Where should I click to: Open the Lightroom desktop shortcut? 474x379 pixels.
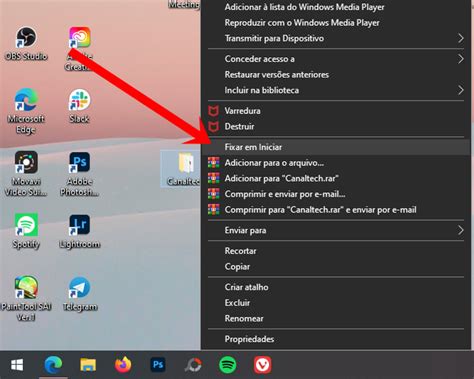(79, 231)
